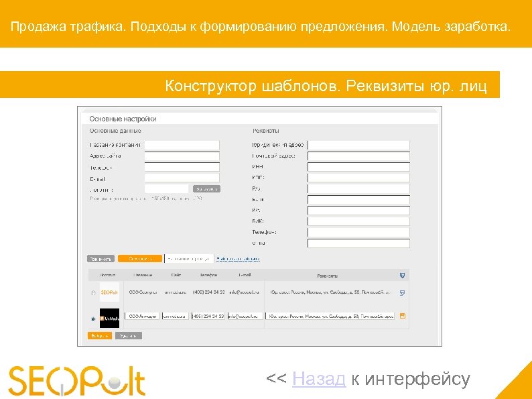
Task: Edit the e-mail field in the UnMedia row
Action: point(245,316)
